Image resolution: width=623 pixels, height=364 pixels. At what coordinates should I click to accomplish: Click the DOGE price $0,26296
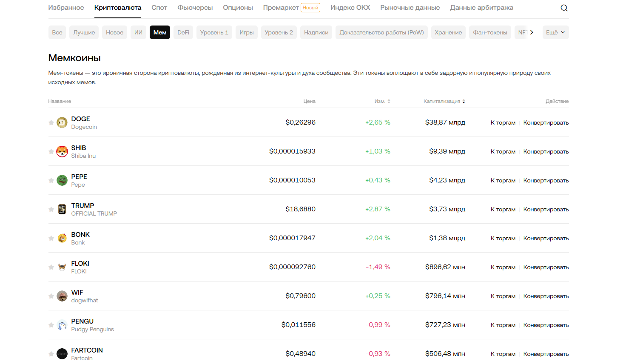tap(301, 122)
